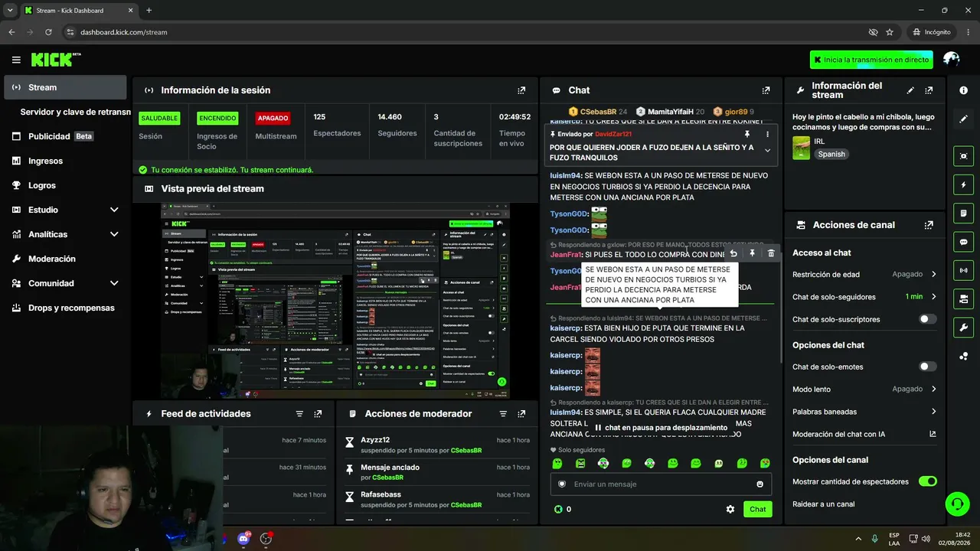980x551 pixels.
Task: Open the pinned message three-dot options
Action: tap(767, 134)
